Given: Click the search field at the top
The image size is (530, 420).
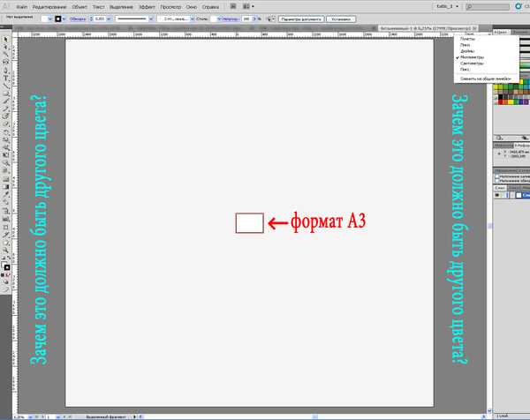Looking at the screenshot, I should (x=487, y=6).
